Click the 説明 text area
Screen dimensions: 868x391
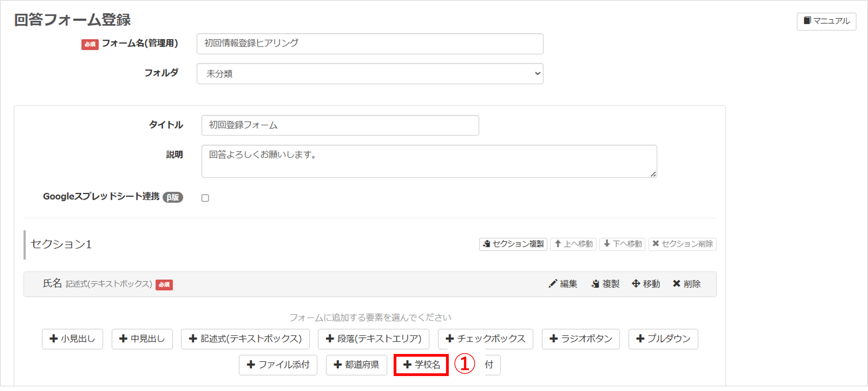[x=429, y=161]
